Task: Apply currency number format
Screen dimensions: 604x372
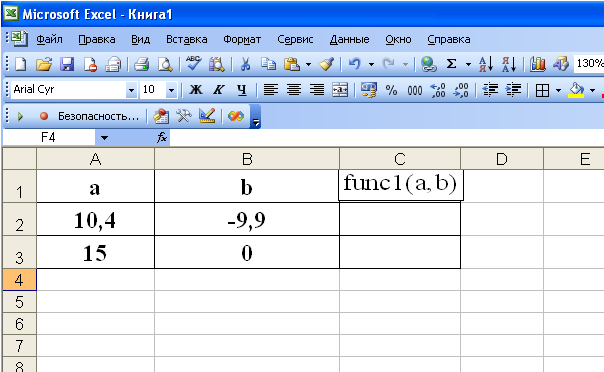Action: 368,90
